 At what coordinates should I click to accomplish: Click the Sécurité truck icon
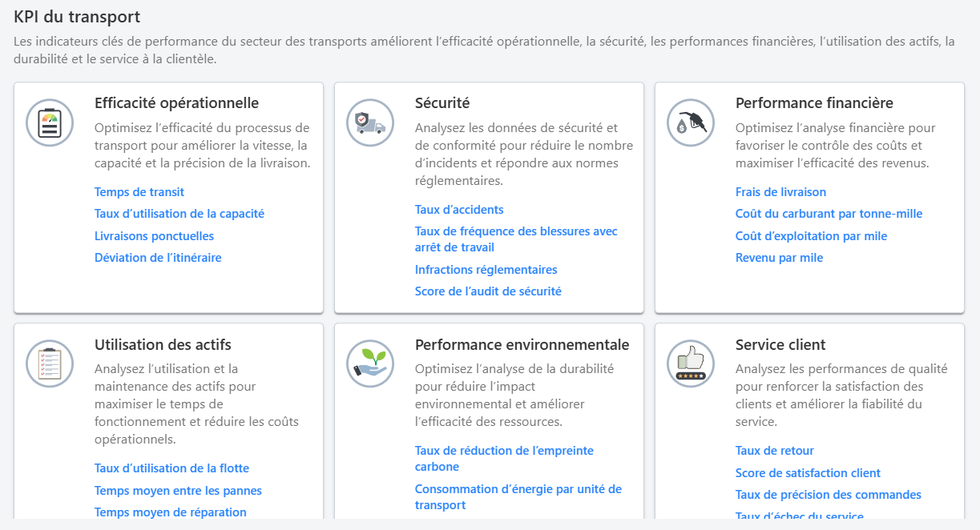point(369,122)
